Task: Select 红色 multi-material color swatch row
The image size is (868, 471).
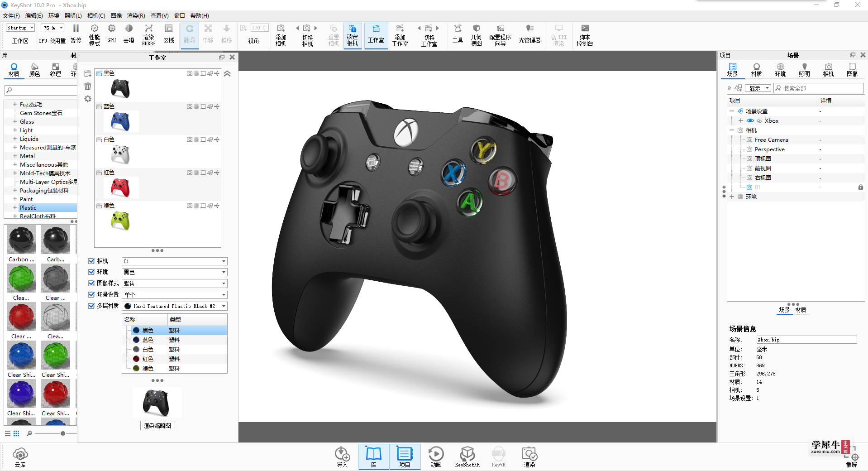Action: tap(175, 359)
